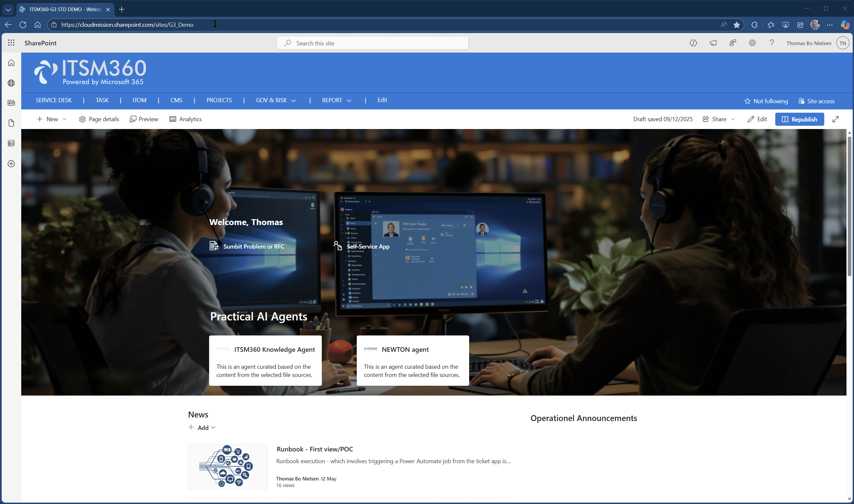Open the New page dropdown

pyautogui.click(x=52, y=119)
